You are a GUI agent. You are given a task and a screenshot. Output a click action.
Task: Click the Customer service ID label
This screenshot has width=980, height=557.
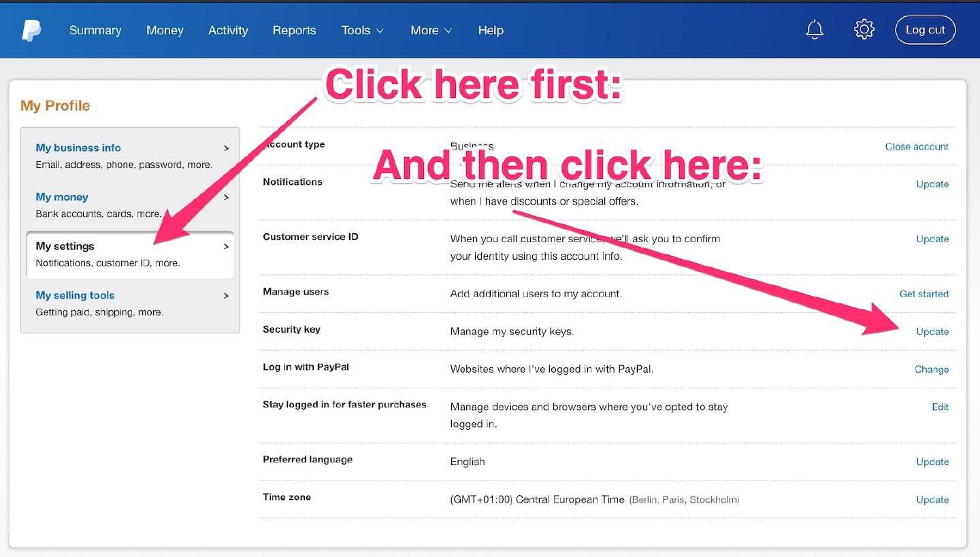pos(310,237)
